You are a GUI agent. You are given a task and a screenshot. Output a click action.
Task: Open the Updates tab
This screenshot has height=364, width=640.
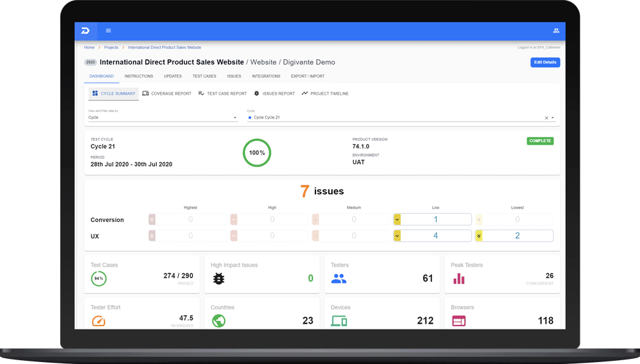173,76
